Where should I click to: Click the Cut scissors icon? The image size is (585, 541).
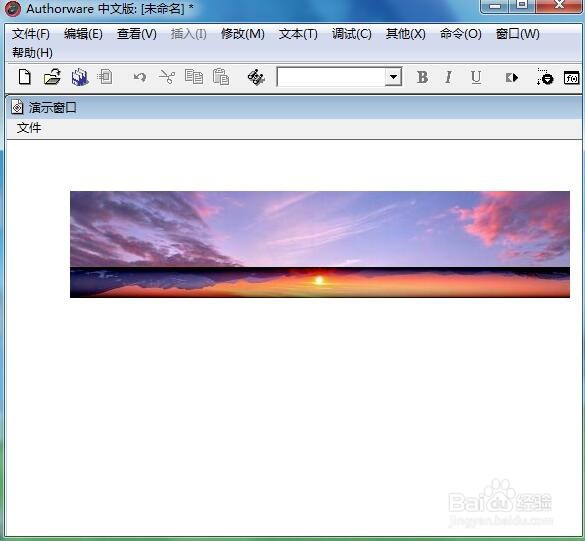pos(167,77)
